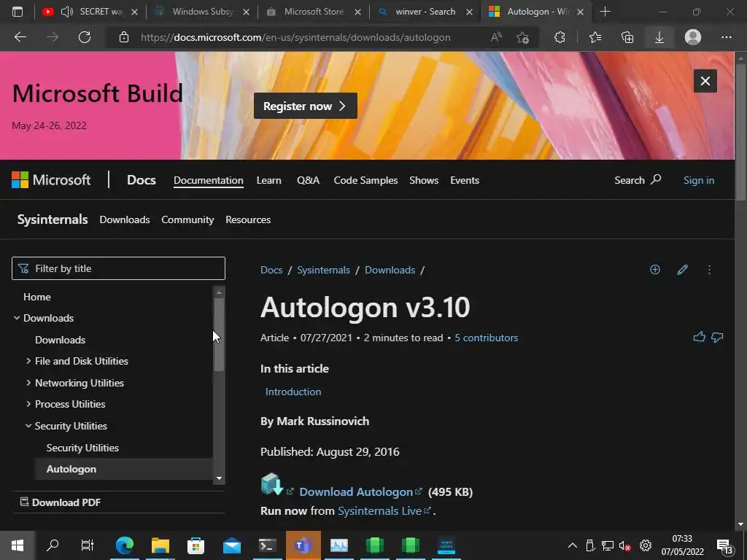Open the Read aloud icon in address bar
Image resolution: width=747 pixels, height=560 pixels.
496,37
